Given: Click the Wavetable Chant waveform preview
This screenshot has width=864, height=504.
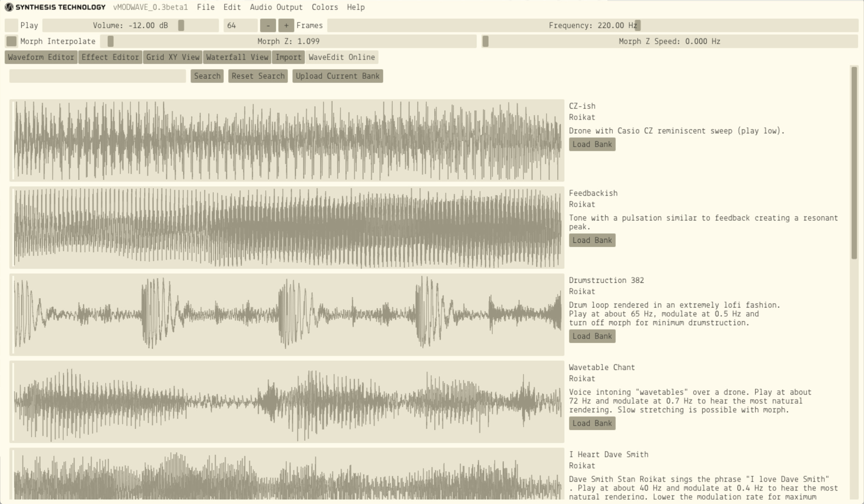Looking at the screenshot, I should (x=287, y=402).
